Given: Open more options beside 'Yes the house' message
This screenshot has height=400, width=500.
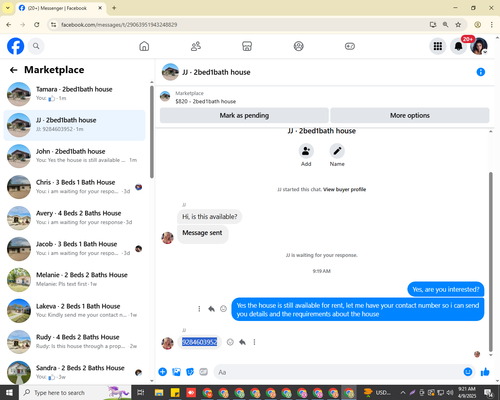Looking at the screenshot, I should [x=199, y=309].
